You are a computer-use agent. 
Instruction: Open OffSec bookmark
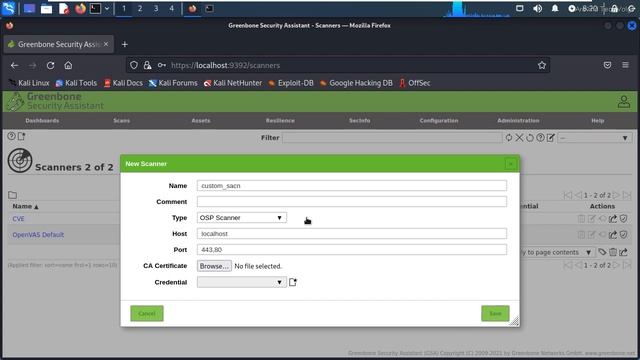[414, 83]
